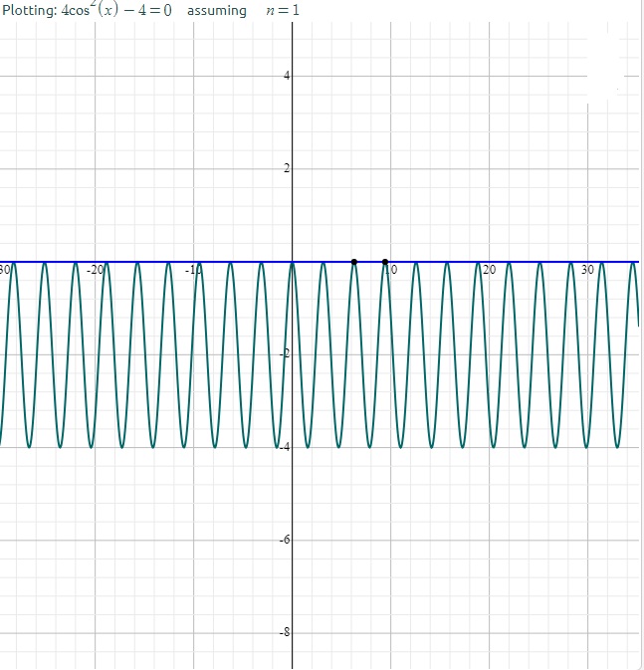Click the right black point near x=10

(385, 262)
